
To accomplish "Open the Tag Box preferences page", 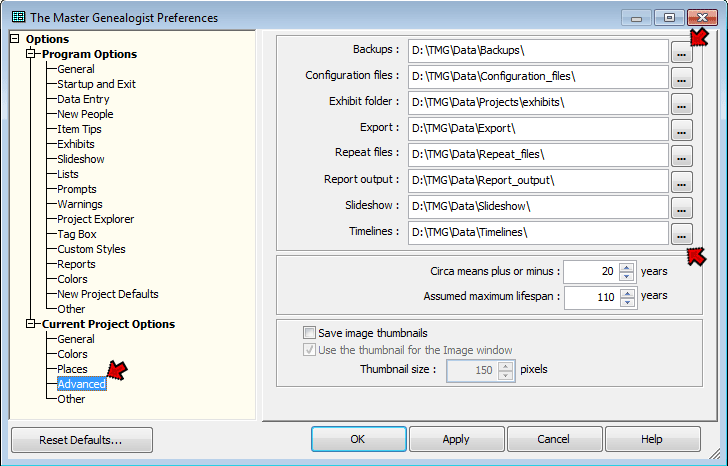I will (x=76, y=234).
